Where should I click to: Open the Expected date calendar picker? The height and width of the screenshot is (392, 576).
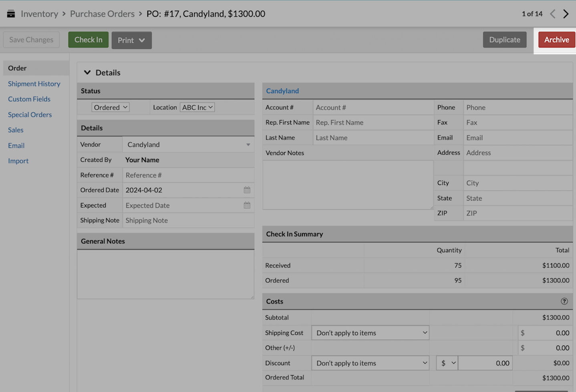(247, 205)
